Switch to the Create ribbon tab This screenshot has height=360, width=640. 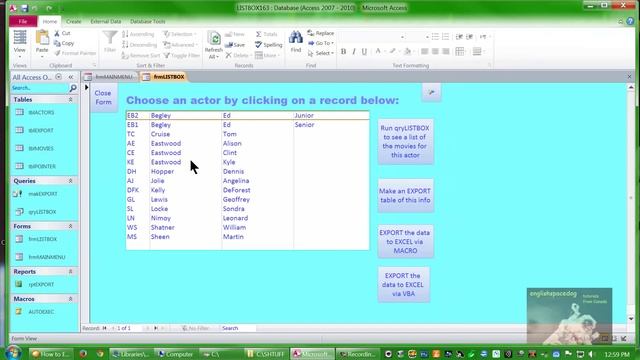[73, 21]
